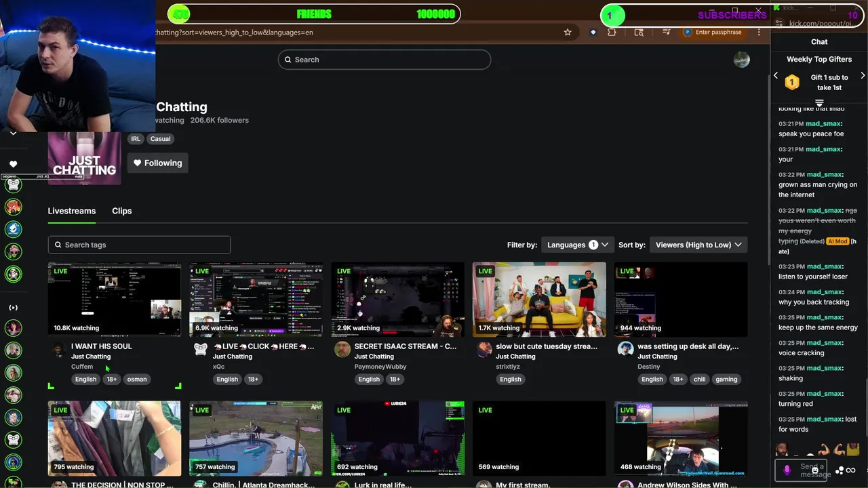Click the xQc channel name link

tap(218, 367)
